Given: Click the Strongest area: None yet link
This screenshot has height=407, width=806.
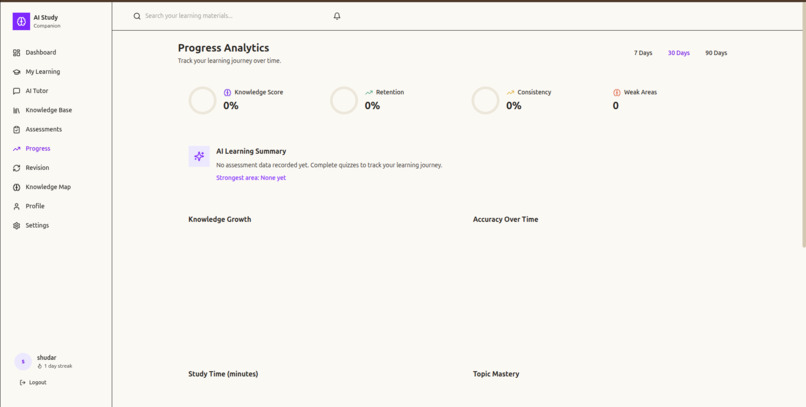Looking at the screenshot, I should tap(251, 178).
